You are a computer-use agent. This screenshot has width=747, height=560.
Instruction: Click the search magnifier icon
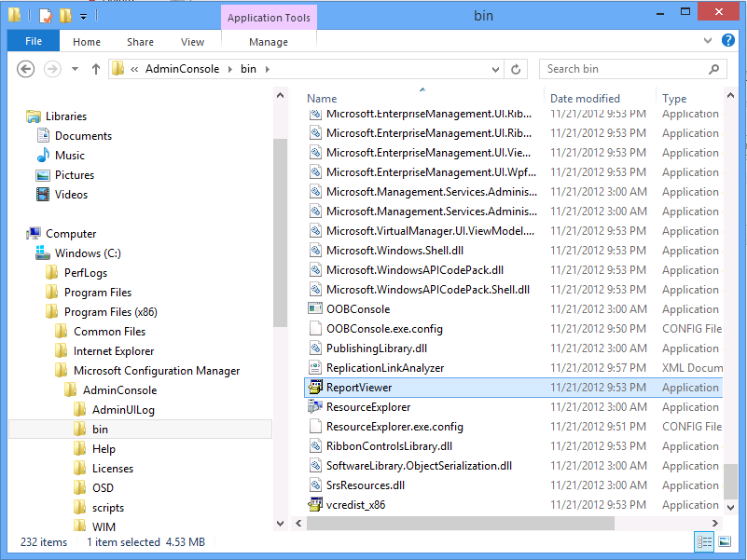[713, 69]
